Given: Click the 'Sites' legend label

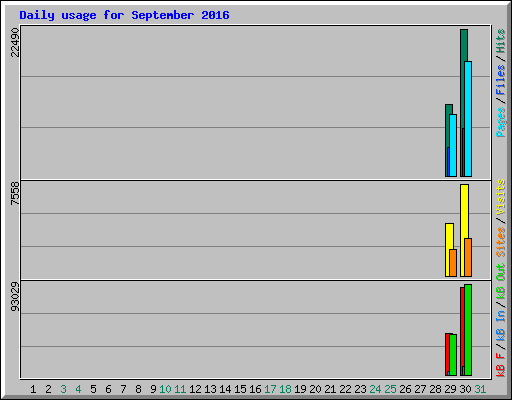Looking at the screenshot, I should pos(501,242).
